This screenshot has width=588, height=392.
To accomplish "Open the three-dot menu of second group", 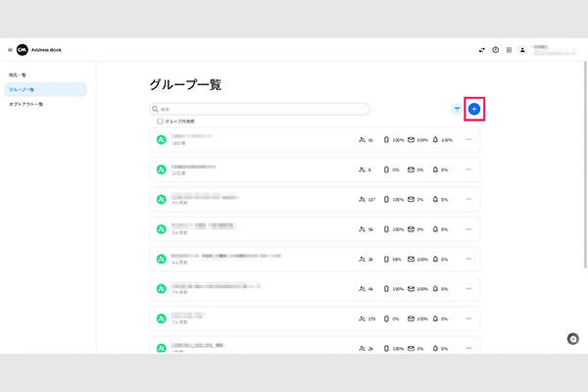I will point(468,170).
